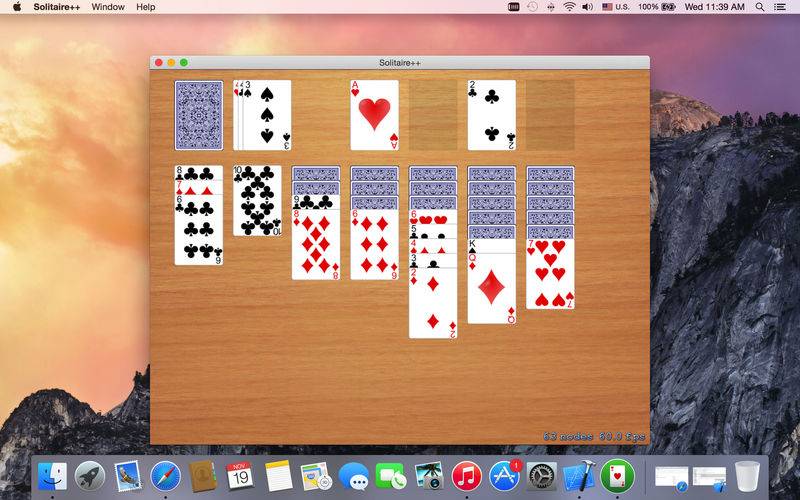This screenshot has width=800, height=500.
Task: Select the red 4 in the fifth column
Action: [433, 247]
